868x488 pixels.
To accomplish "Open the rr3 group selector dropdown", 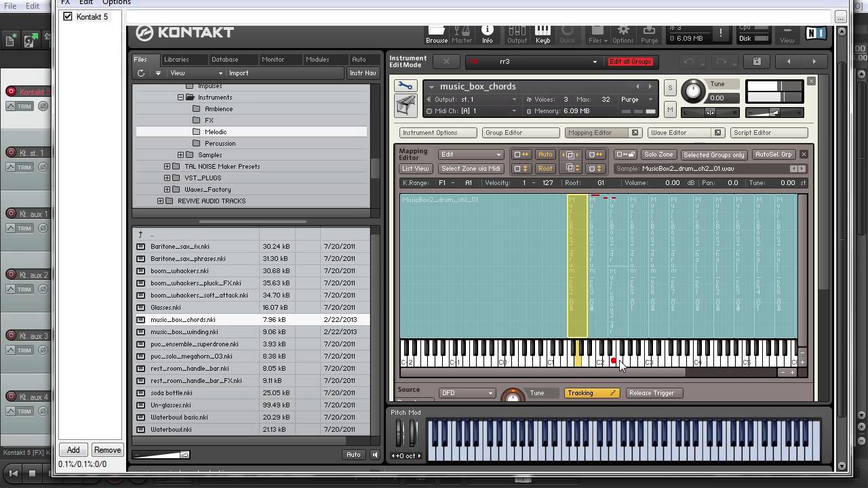I will click(x=532, y=62).
